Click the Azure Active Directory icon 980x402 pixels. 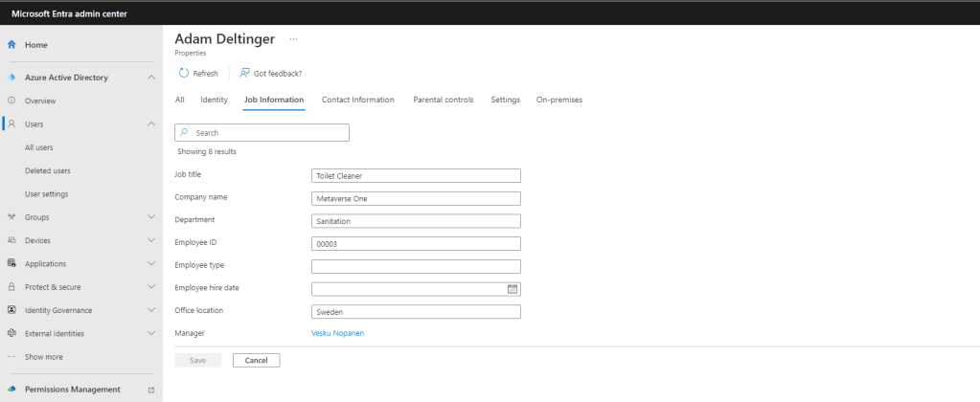(11, 78)
